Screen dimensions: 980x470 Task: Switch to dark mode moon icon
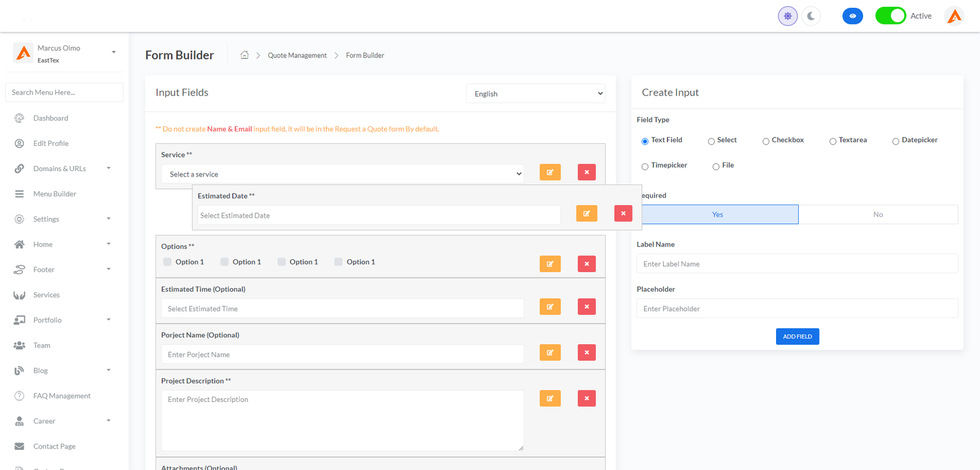pos(811,16)
